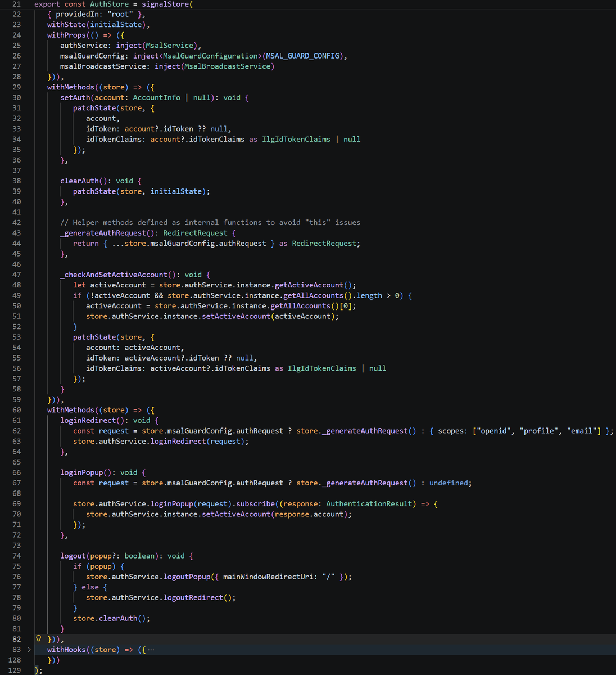Click the '"openid"' scope string
616x675 pixels.
pos(494,431)
